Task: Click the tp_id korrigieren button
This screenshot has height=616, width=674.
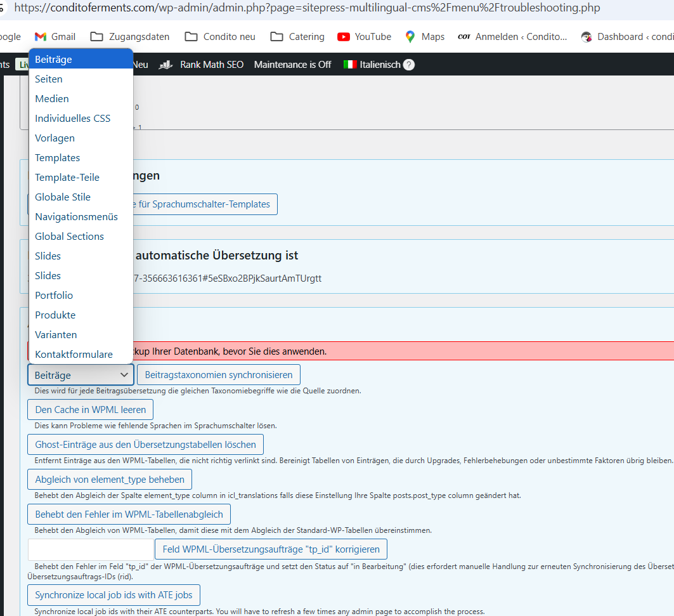Action: [x=271, y=549]
